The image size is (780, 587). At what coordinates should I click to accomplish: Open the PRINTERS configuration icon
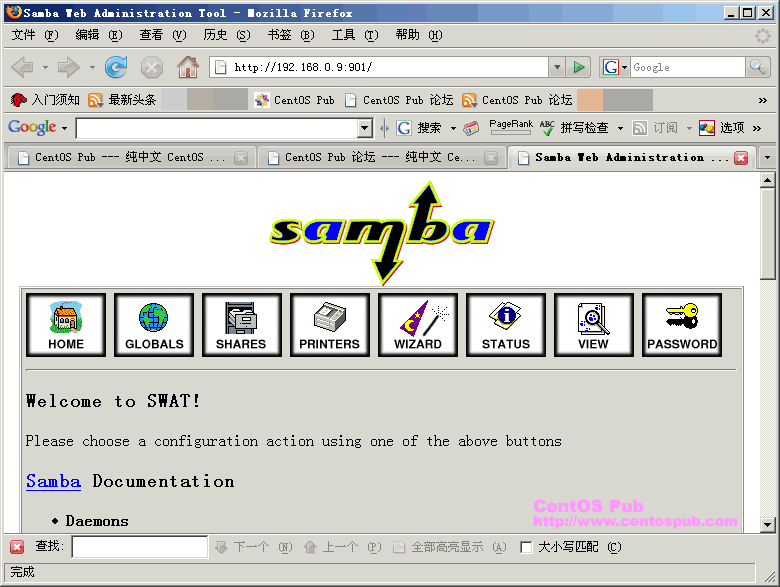(330, 325)
